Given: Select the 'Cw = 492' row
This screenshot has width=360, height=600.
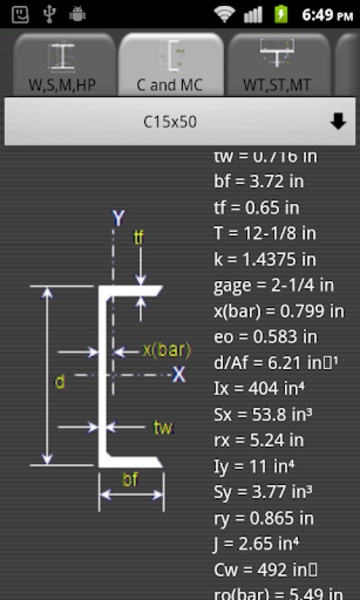Looking at the screenshot, I should pos(265,570).
